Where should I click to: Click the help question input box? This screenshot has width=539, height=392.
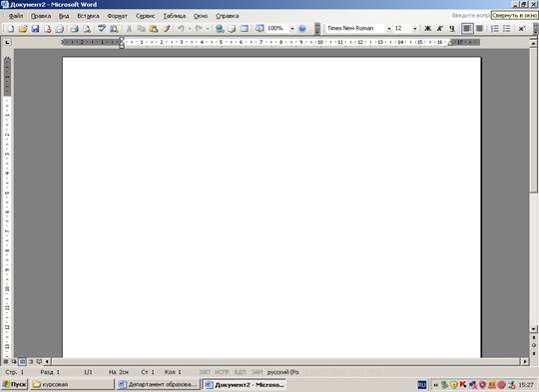click(x=470, y=15)
